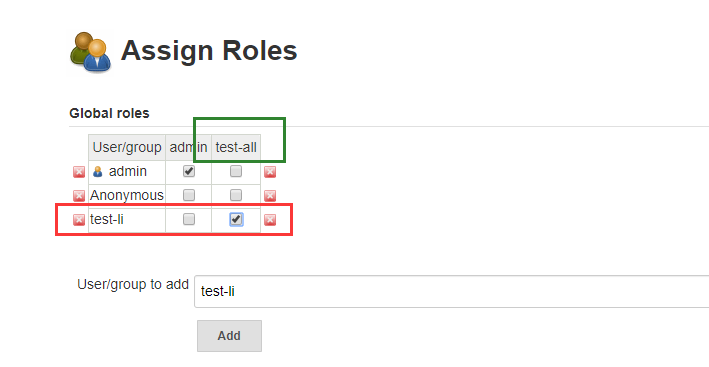Image resolution: width=709 pixels, height=367 pixels.
Task: Focus the User/group to add field
Action: pyautogui.click(x=451, y=292)
